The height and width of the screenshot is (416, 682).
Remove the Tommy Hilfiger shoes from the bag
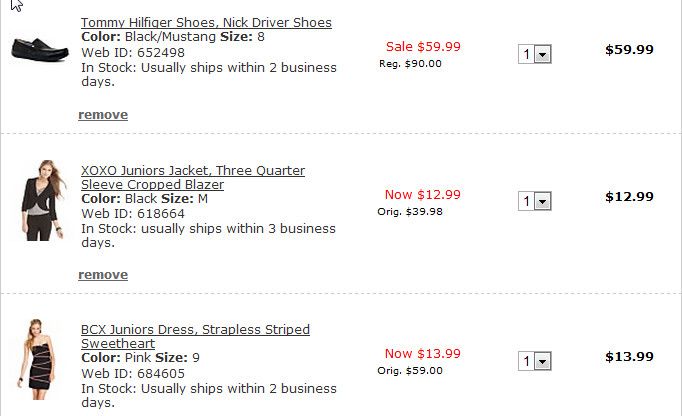[x=103, y=115]
